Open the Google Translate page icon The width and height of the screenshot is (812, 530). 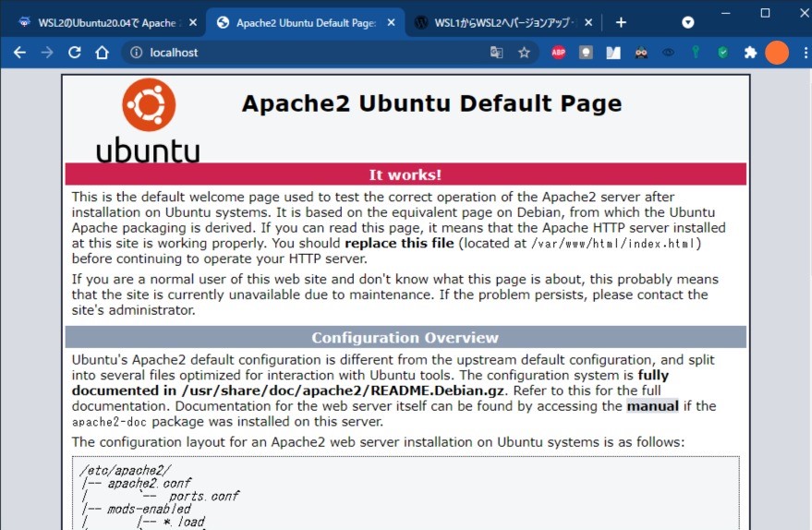(x=496, y=53)
